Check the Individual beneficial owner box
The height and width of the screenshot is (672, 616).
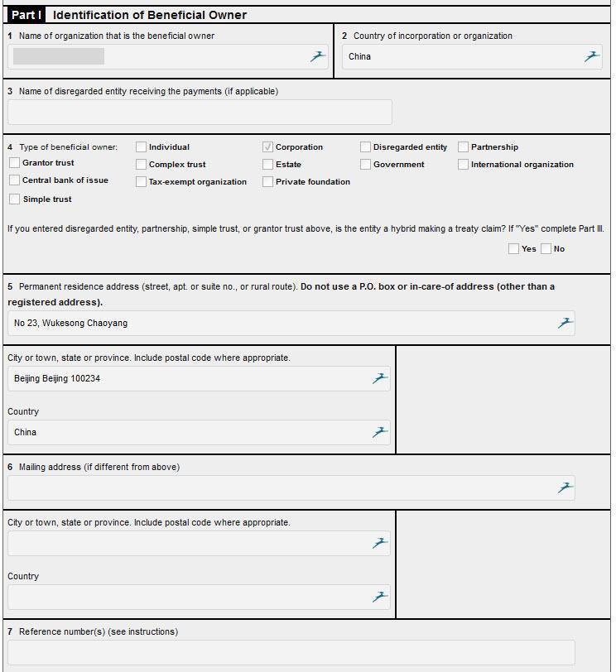pos(142,146)
